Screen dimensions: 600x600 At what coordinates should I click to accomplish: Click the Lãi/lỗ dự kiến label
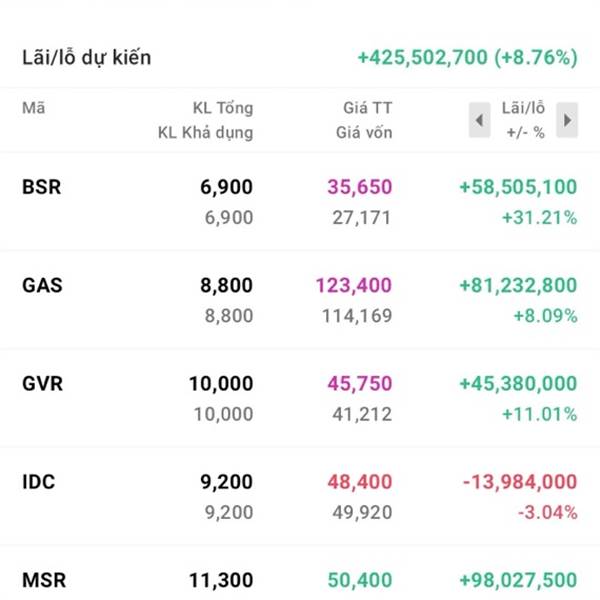(87, 57)
